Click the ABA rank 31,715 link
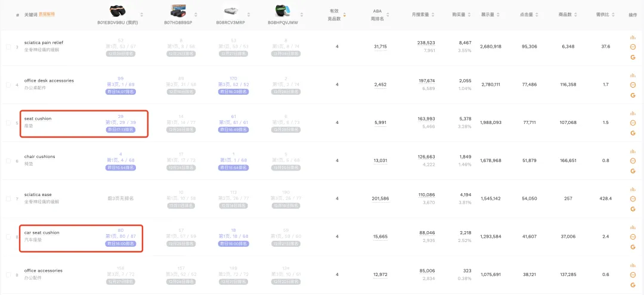Image resolution: width=644 pixels, height=295 pixels. click(380, 46)
